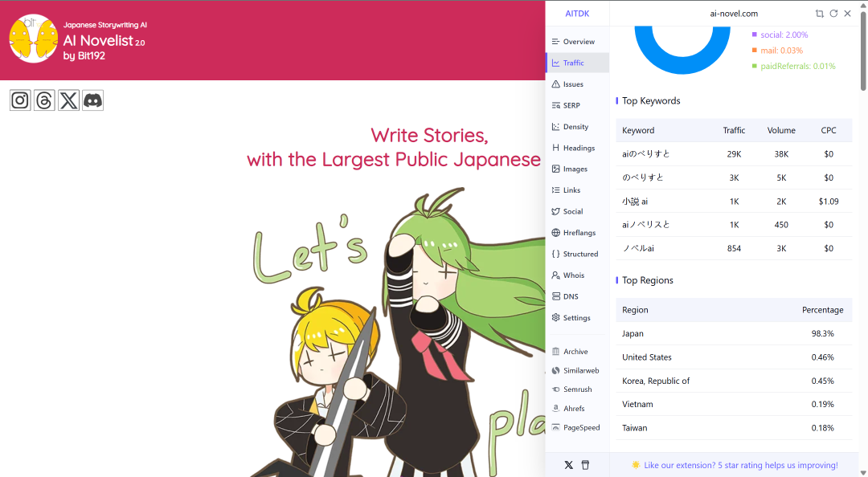The height and width of the screenshot is (477, 868).
Task: Select the keyword 'aiのべりすと'
Action: click(x=646, y=154)
